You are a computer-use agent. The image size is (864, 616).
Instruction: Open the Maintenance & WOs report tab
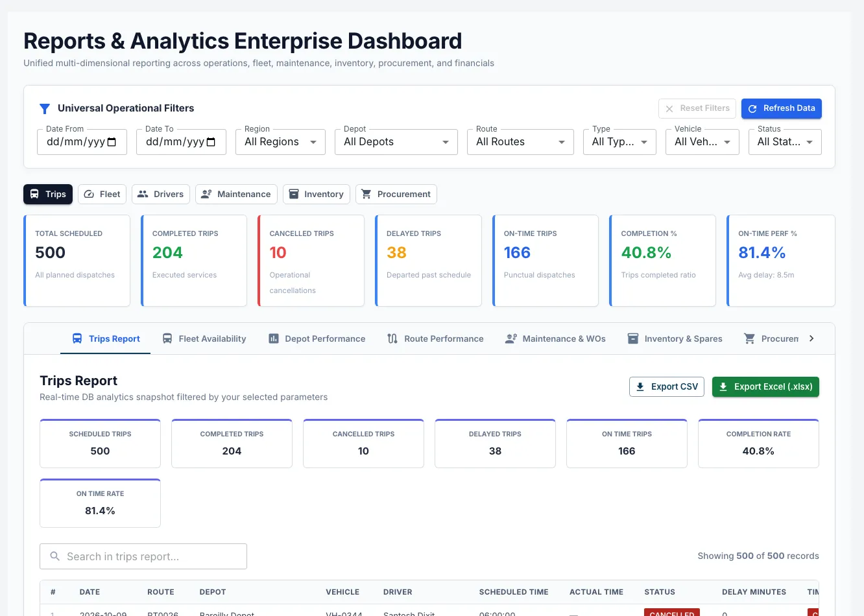tap(555, 338)
